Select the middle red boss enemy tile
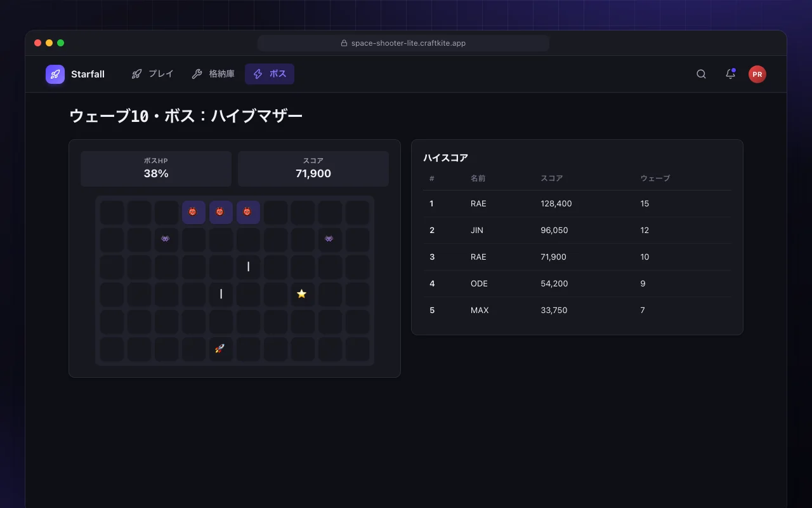Viewport: 812px width, 508px height. point(221,212)
